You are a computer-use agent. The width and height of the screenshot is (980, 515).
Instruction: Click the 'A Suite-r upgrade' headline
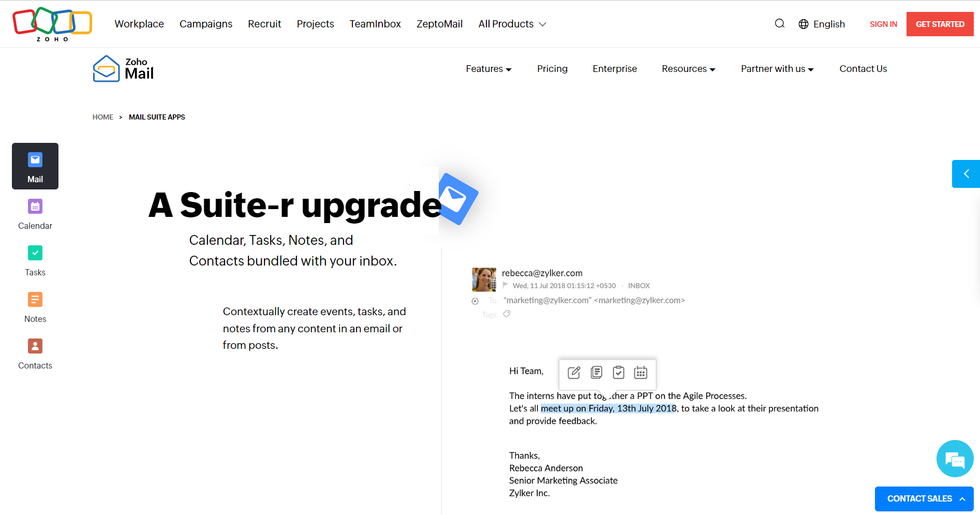pyautogui.click(x=295, y=205)
